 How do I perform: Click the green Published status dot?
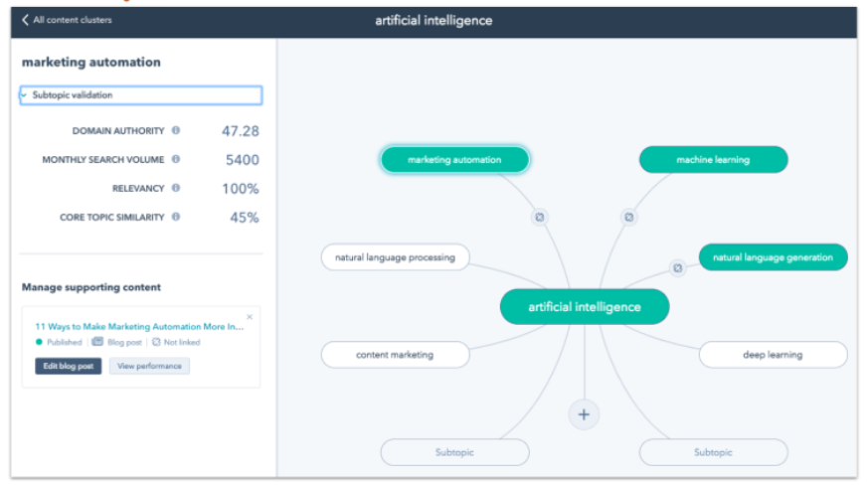tap(39, 342)
